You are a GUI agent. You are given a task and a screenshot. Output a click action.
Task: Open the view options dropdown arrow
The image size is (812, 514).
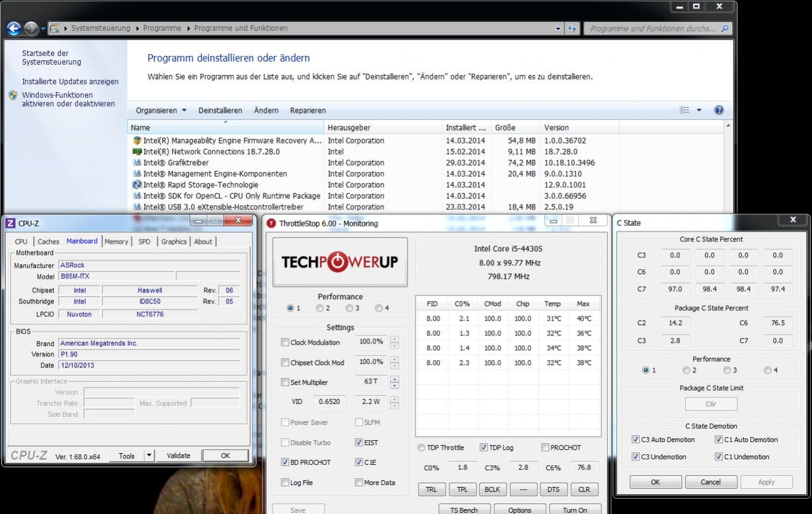point(699,110)
